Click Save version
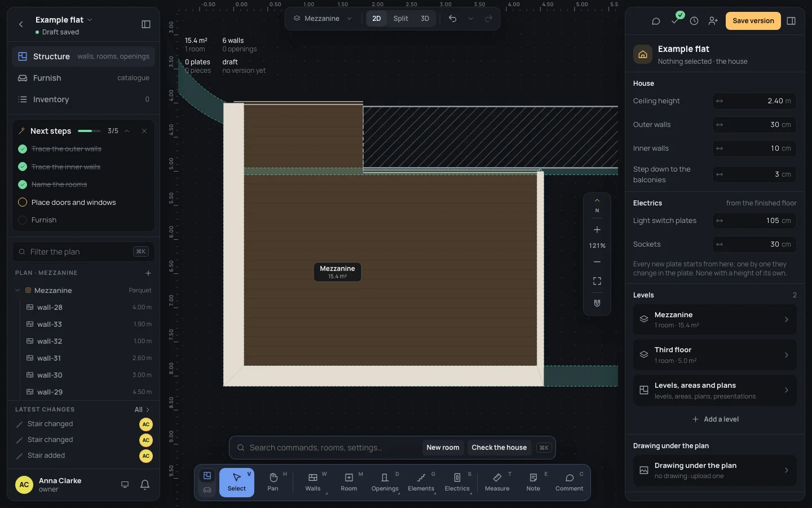 pyautogui.click(x=753, y=21)
